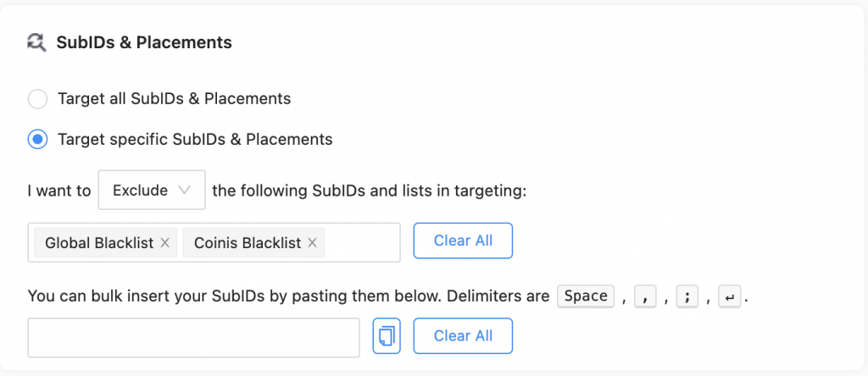The image size is (868, 376).
Task: Remove the Global Blacklist tag
Action: tap(165, 243)
